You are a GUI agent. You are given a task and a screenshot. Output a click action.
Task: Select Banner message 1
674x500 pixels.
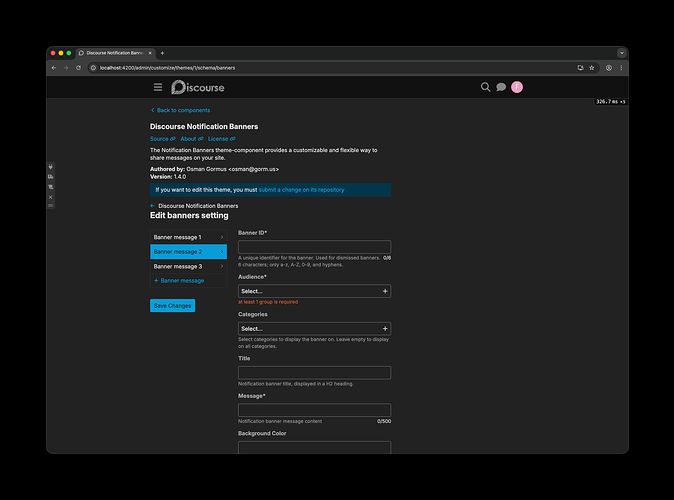(x=188, y=237)
